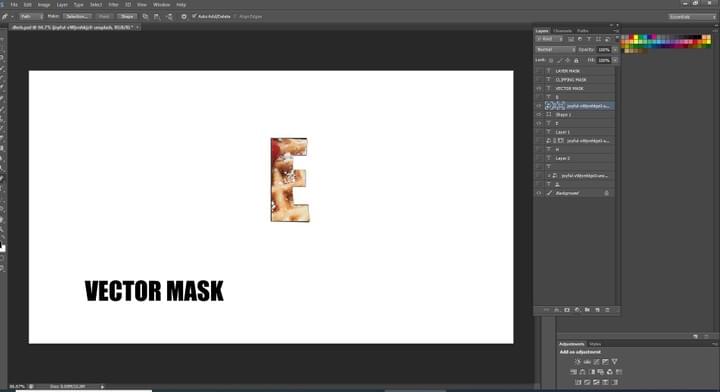
Task: Open the Image menu
Action: [x=44, y=5]
